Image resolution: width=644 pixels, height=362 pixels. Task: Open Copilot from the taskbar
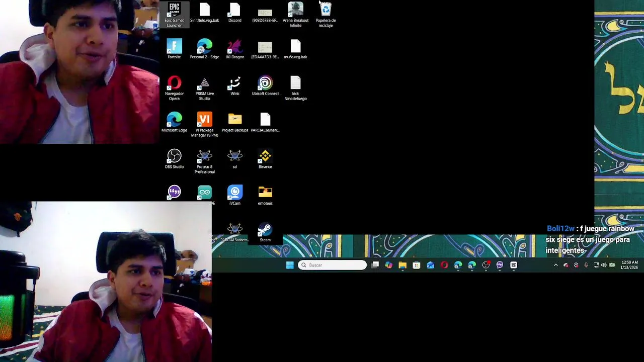pyautogui.click(x=389, y=265)
